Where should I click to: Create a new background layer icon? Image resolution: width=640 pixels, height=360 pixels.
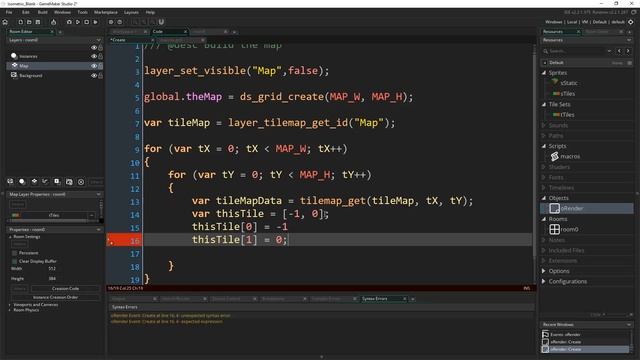(10, 182)
